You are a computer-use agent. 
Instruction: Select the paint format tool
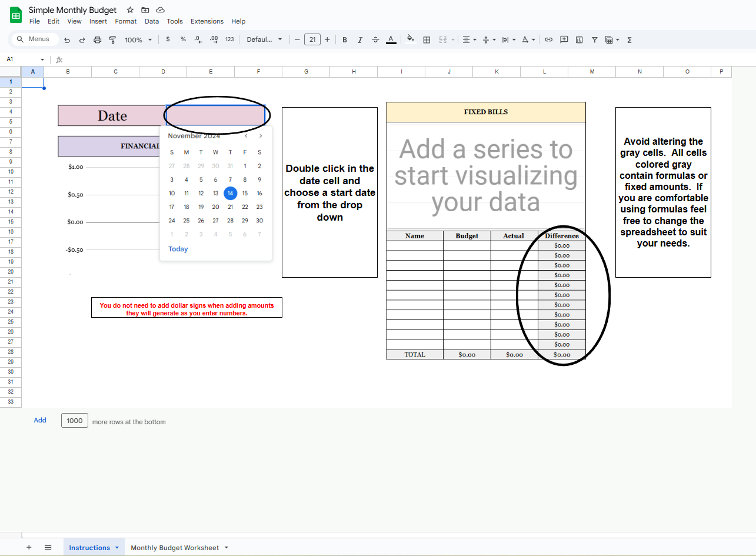[112, 39]
